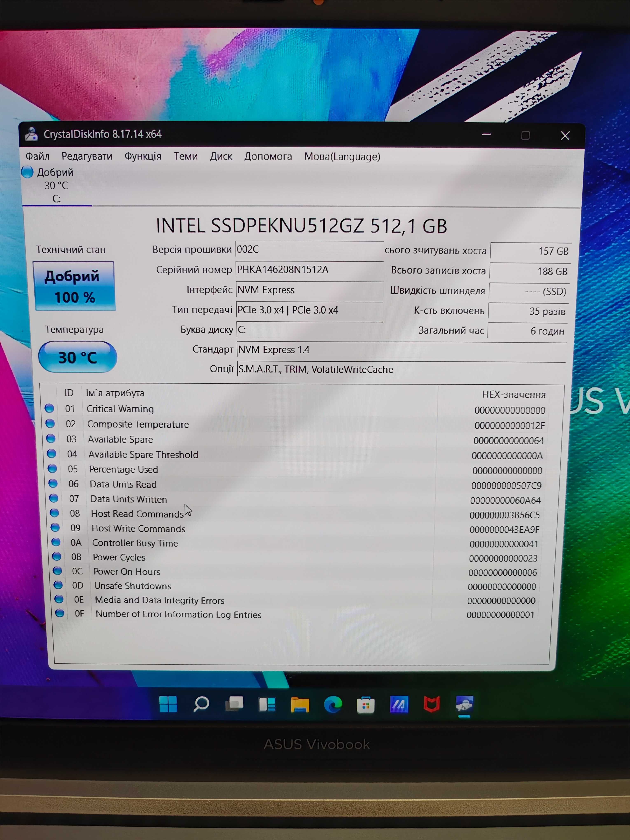Click the status icon for Available Spare Threshold
The image size is (630, 840).
click(x=51, y=453)
